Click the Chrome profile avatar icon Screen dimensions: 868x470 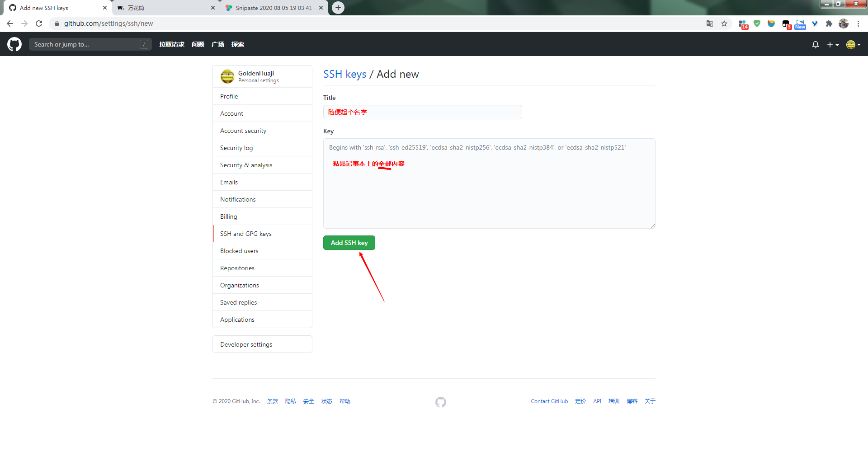click(x=844, y=23)
